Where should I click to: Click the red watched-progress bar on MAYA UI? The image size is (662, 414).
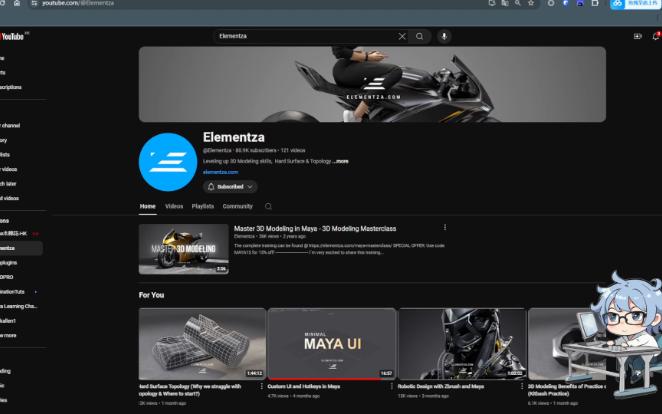click(324, 379)
